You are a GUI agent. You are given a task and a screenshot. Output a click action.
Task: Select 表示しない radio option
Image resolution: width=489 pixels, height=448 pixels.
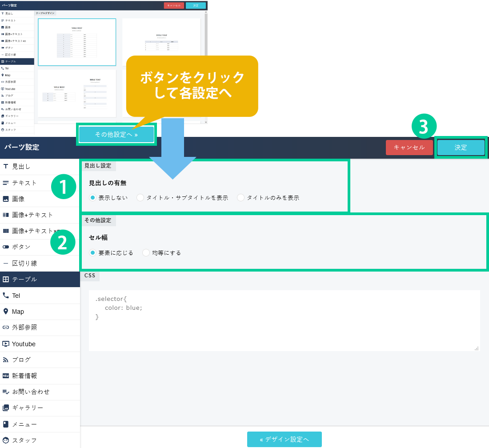click(x=92, y=198)
